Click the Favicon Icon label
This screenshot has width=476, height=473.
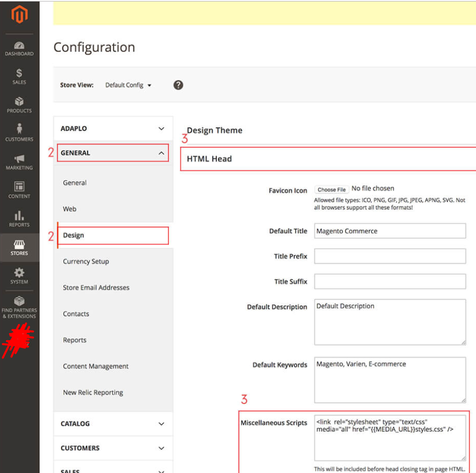[x=288, y=191]
